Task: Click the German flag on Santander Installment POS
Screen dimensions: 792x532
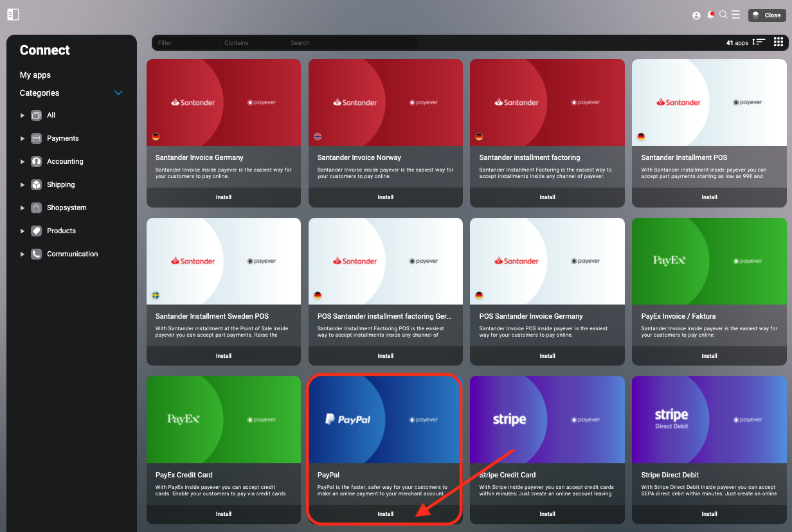Action: coord(641,136)
